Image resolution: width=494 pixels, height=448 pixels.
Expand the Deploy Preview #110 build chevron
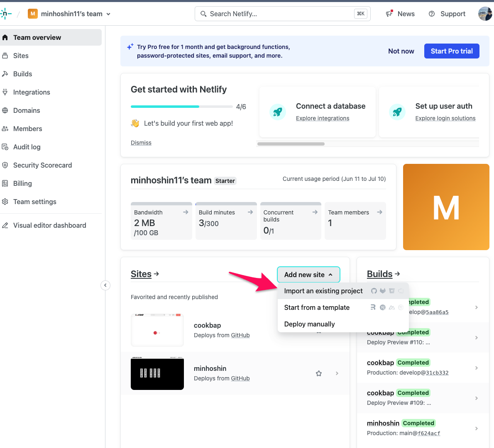click(477, 338)
